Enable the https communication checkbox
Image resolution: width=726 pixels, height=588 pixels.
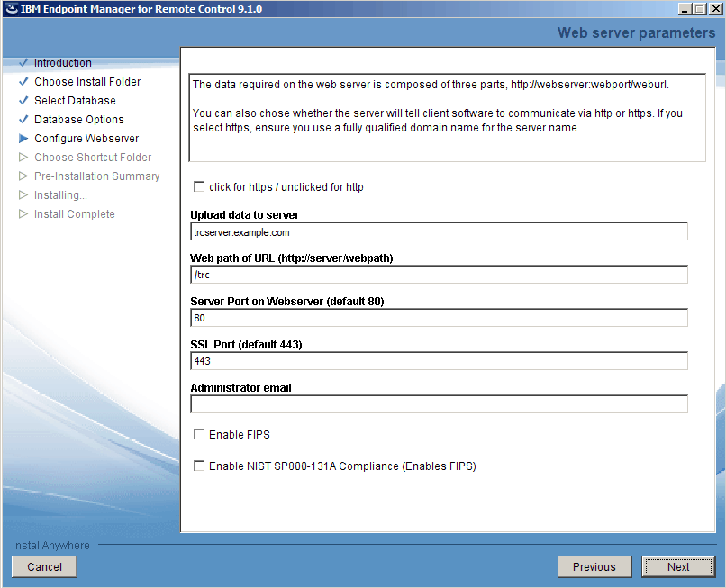pyautogui.click(x=199, y=186)
